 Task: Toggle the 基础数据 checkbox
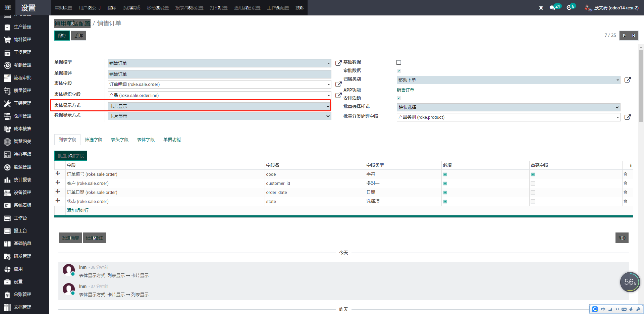click(x=399, y=62)
